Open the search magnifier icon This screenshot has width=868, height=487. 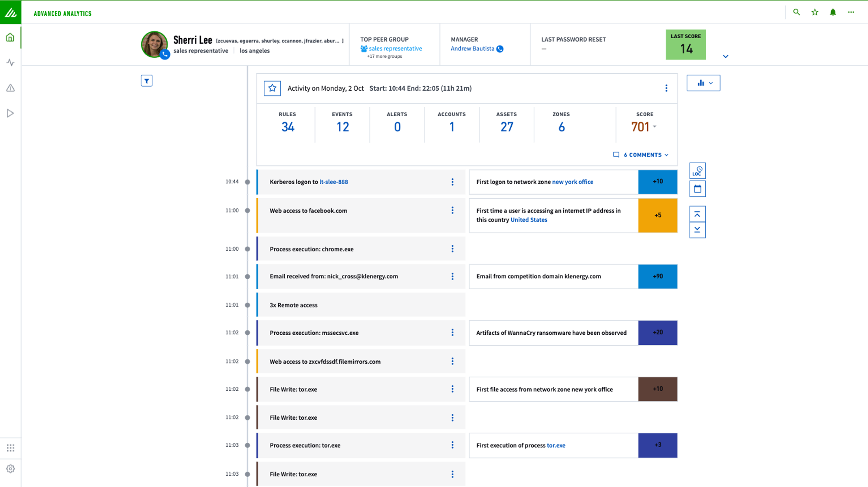point(796,12)
